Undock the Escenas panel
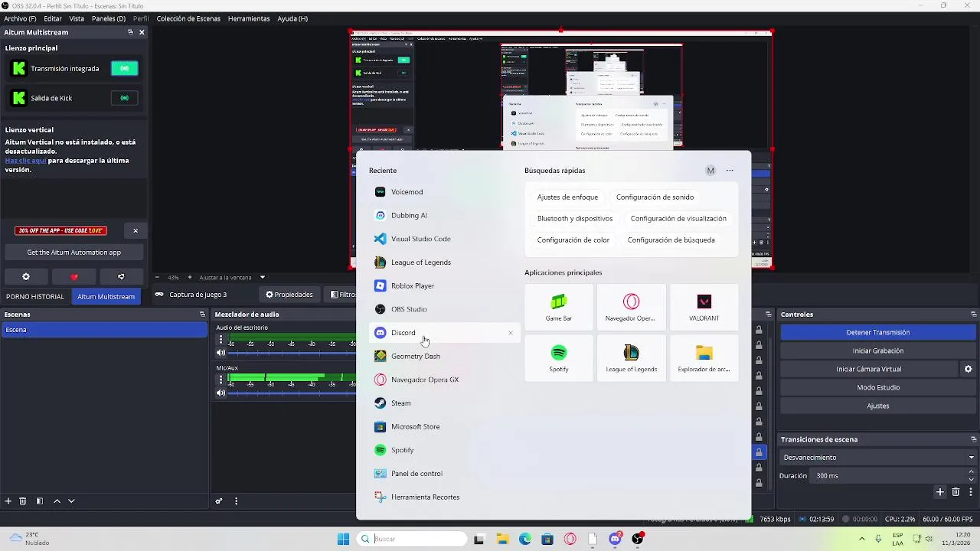 coord(202,315)
